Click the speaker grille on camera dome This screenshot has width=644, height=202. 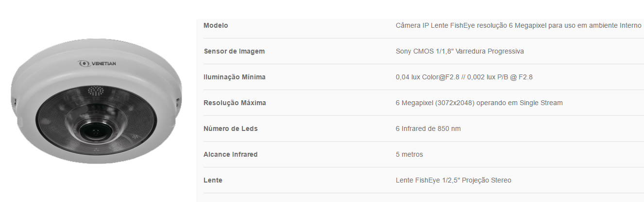[x=96, y=91]
